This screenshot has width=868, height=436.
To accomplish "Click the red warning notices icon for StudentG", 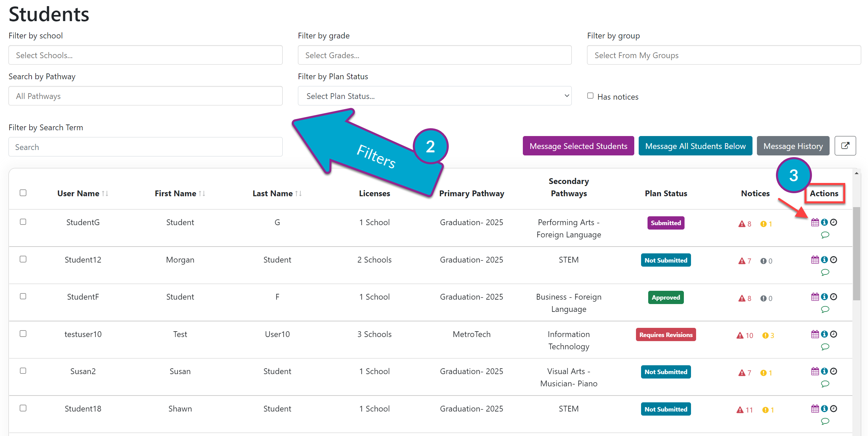I will point(742,224).
